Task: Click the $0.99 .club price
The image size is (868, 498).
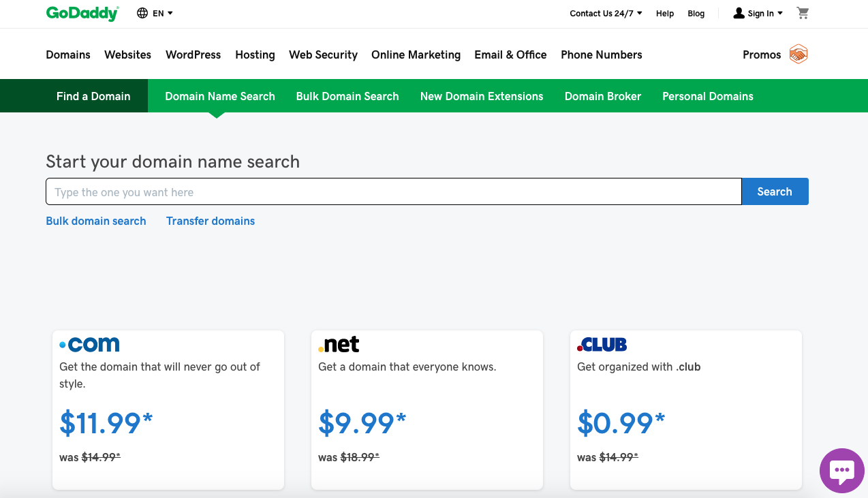Action: 621,423
